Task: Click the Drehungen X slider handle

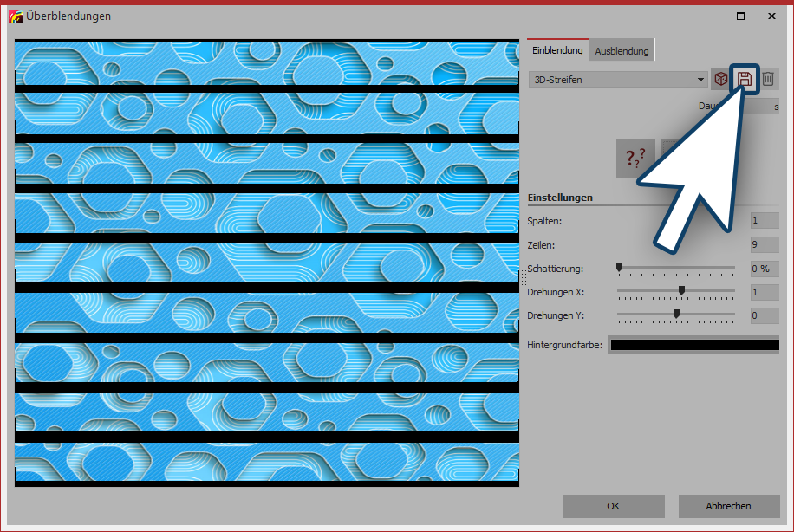Action: click(681, 290)
